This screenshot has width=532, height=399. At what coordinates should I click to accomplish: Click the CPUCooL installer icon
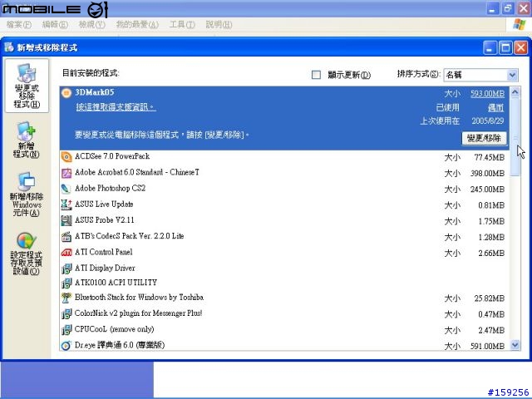tap(66, 330)
